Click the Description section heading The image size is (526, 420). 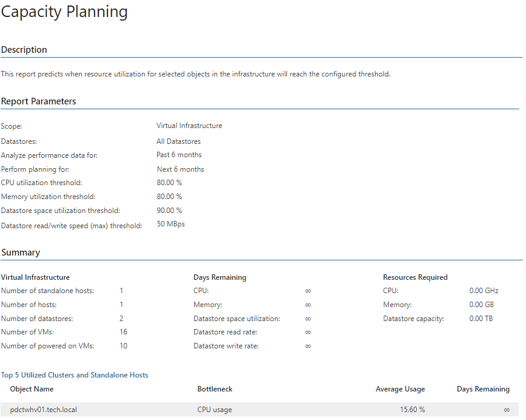(24, 50)
